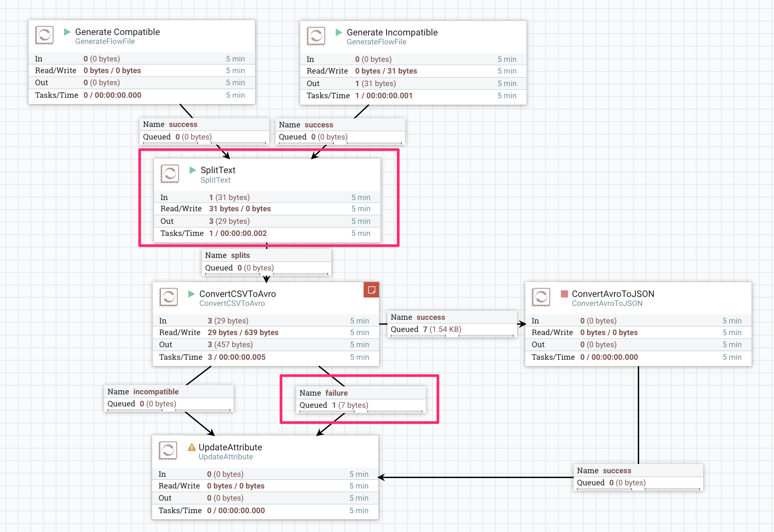Click the play icon on Generate Compatible
The width and height of the screenshot is (774, 532).
click(67, 32)
